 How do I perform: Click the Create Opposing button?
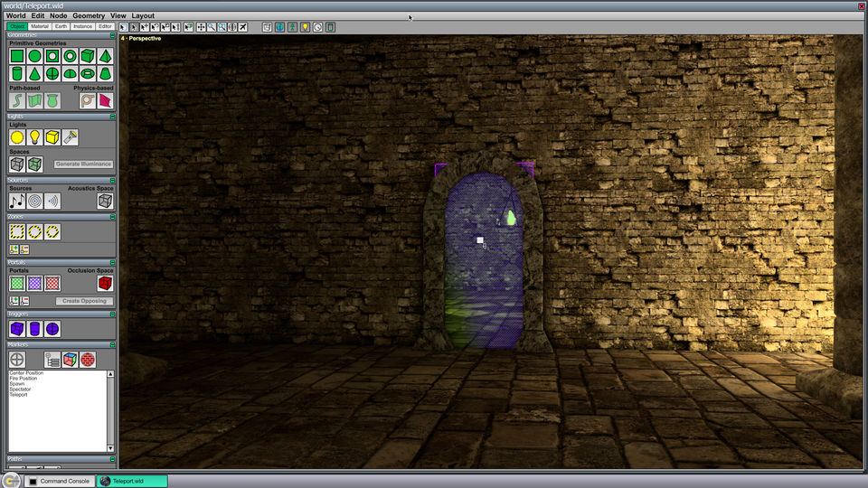click(x=84, y=301)
